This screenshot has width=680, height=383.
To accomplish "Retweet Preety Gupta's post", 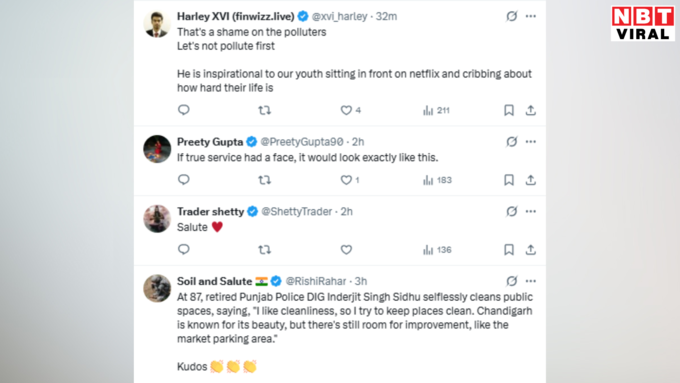I will click(265, 180).
